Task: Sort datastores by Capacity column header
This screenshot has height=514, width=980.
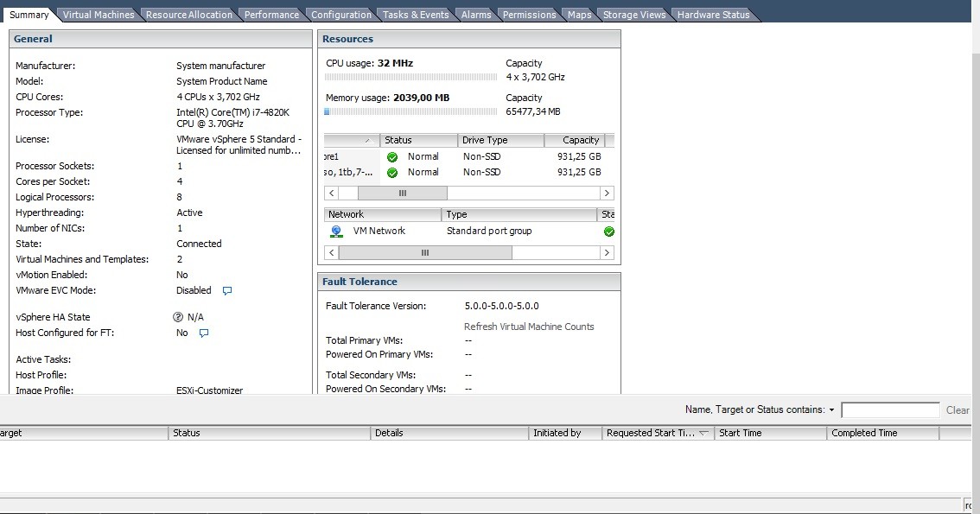Action: tap(575, 141)
